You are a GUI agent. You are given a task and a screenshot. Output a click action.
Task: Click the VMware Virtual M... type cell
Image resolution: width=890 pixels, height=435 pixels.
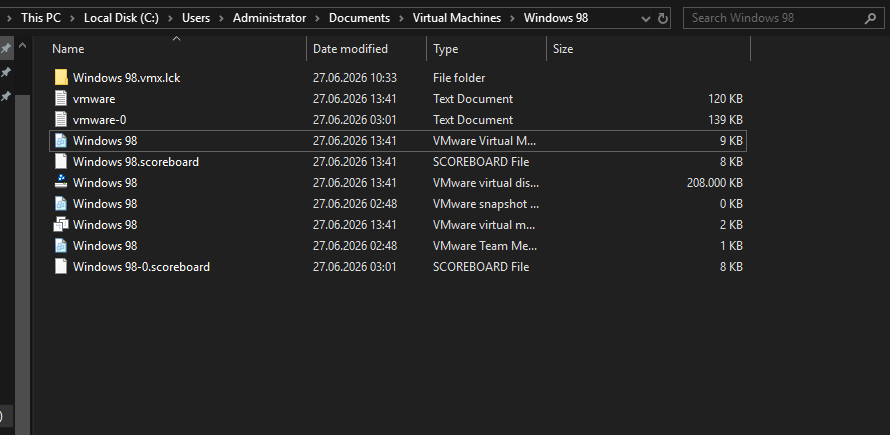(484, 141)
